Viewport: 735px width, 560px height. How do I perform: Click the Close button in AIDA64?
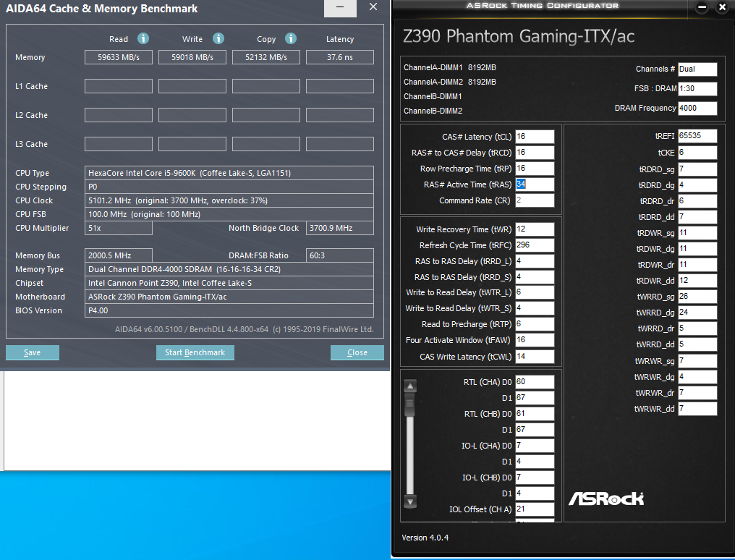click(x=357, y=352)
